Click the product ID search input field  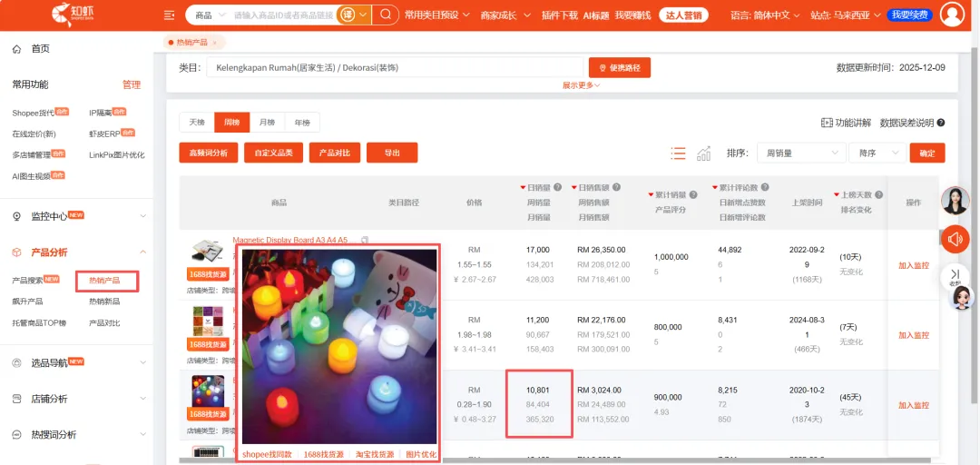(x=283, y=15)
